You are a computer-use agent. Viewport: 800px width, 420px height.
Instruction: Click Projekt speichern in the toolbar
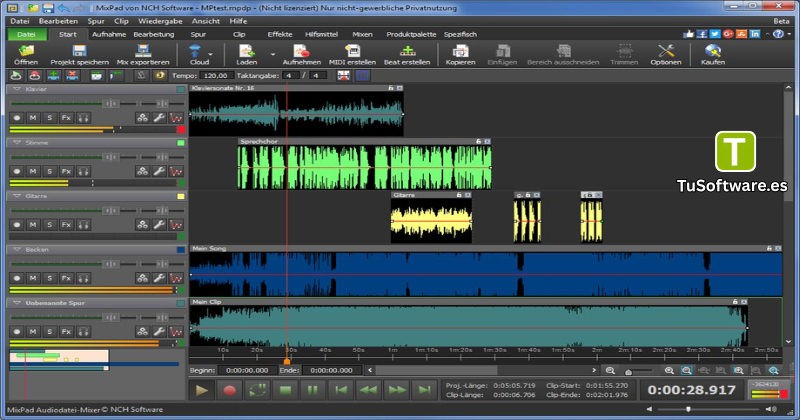tap(79, 54)
